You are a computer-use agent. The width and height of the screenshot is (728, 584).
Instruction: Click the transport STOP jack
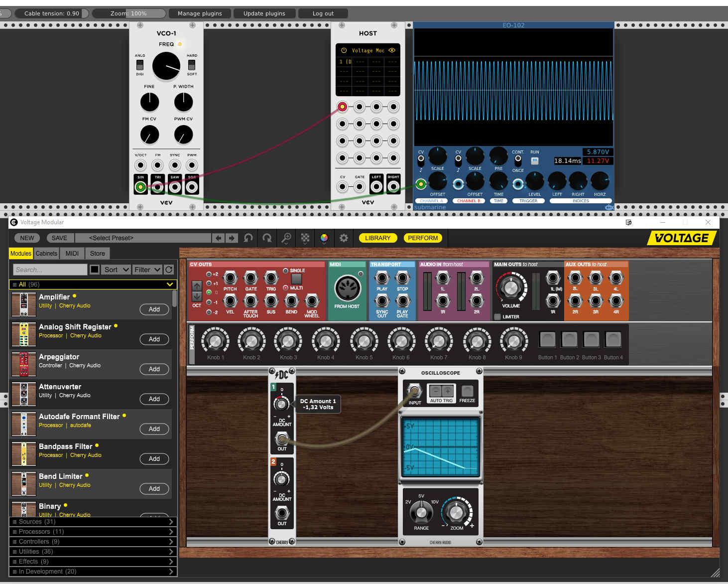pyautogui.click(x=402, y=278)
